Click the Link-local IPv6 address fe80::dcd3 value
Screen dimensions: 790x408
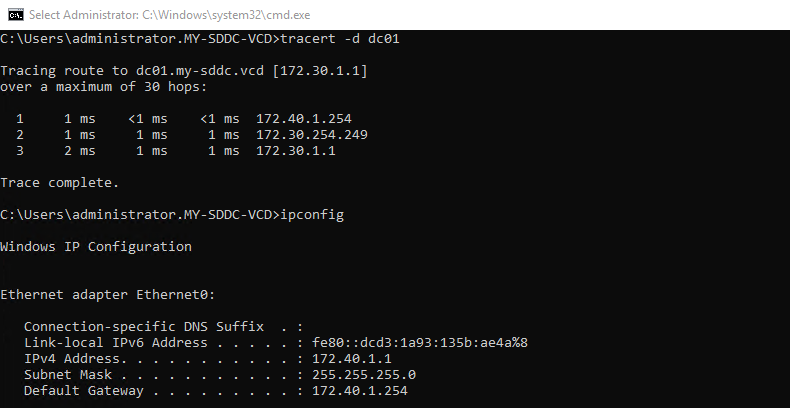tap(420, 343)
